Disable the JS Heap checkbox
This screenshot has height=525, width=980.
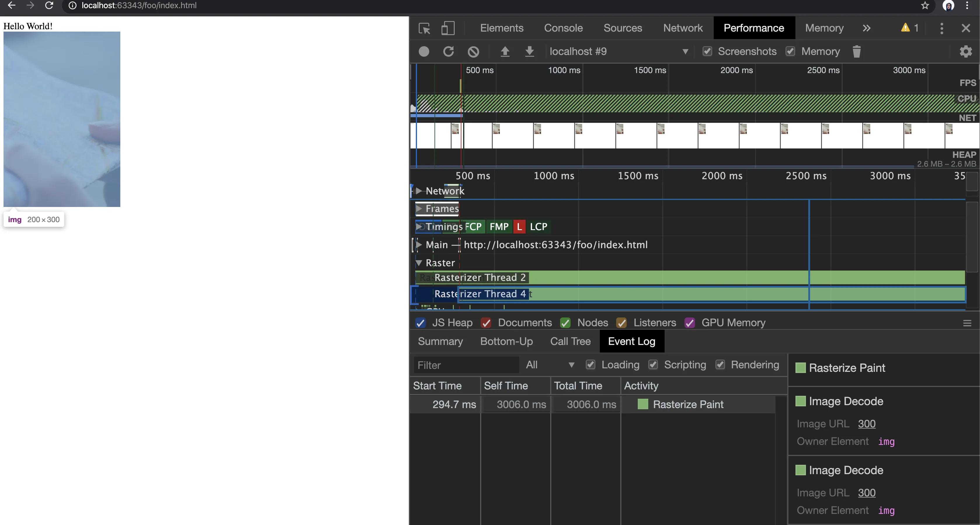421,323
